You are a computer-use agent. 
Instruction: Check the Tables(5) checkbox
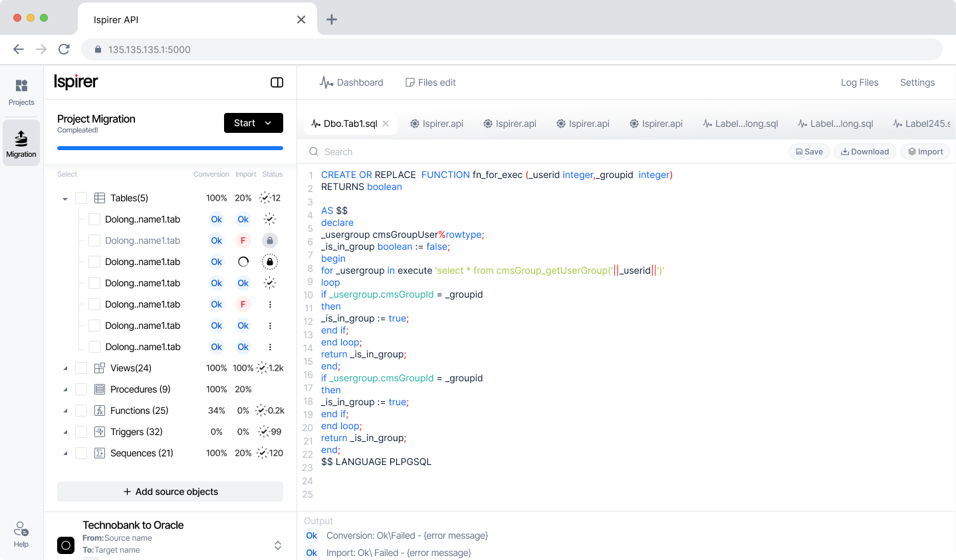click(x=81, y=198)
